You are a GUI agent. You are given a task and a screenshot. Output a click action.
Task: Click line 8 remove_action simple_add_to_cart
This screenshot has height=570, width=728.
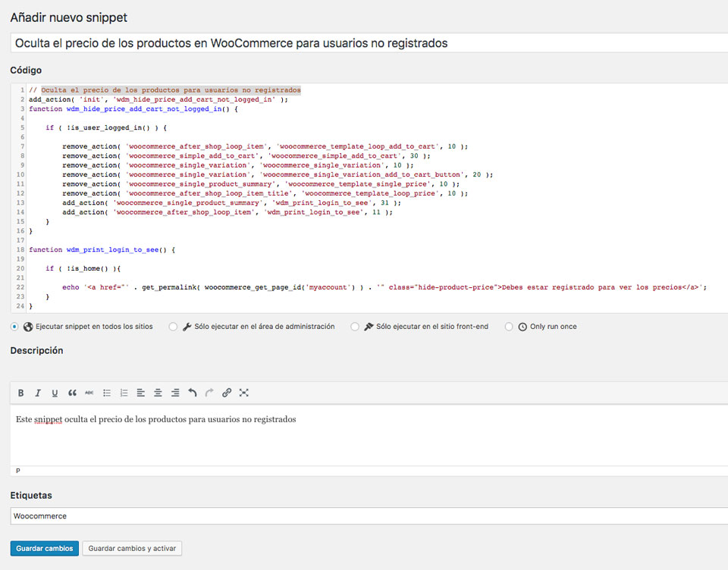(246, 156)
